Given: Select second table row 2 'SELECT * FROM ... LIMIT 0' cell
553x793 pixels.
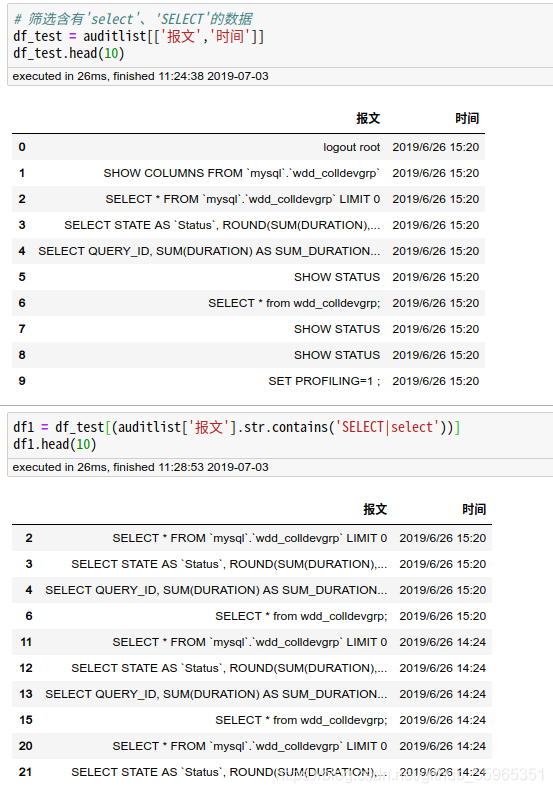Looking at the screenshot, I should pos(250,538).
